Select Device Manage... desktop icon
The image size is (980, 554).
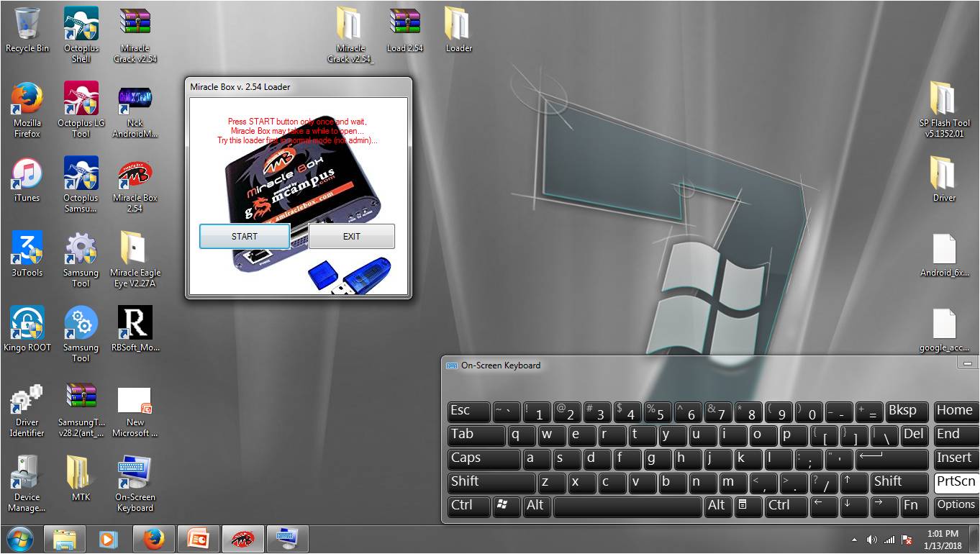click(27, 483)
